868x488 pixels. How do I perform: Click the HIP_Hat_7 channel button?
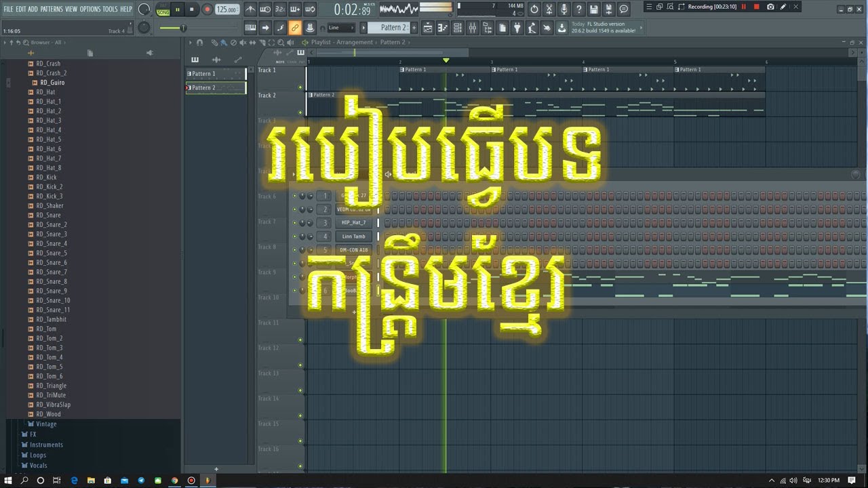pyautogui.click(x=353, y=223)
